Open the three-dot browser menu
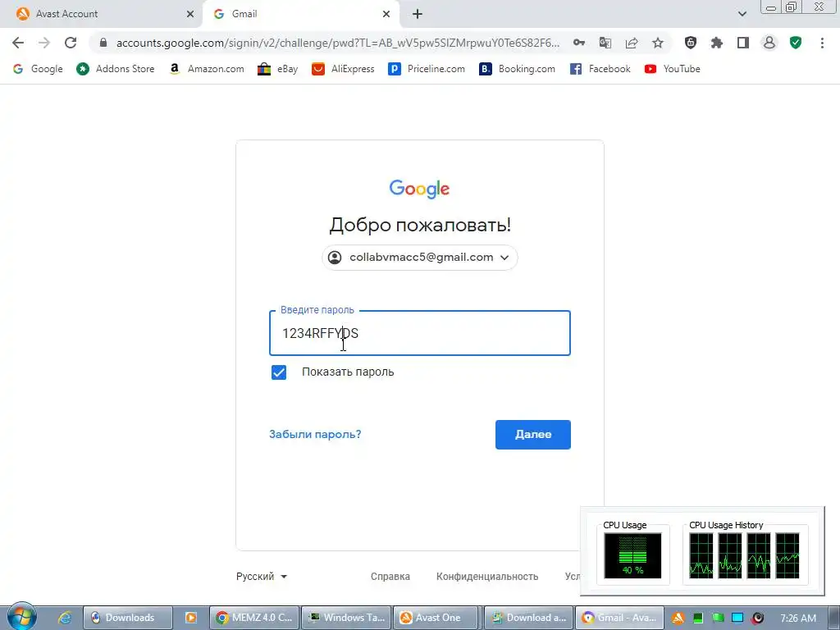Screen dimensions: 840x630 click(822, 43)
